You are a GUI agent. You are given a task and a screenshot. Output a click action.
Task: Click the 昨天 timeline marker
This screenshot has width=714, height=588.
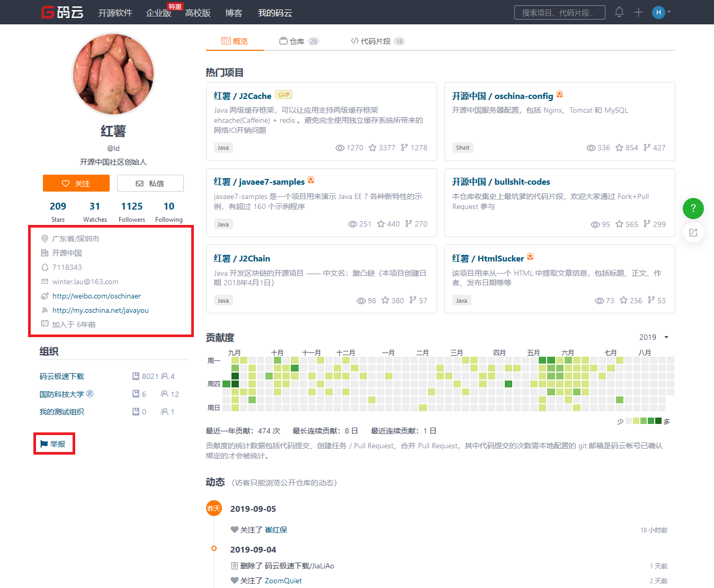(x=213, y=508)
